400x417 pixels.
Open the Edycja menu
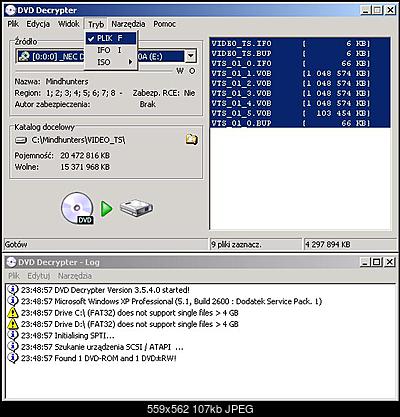click(x=38, y=24)
